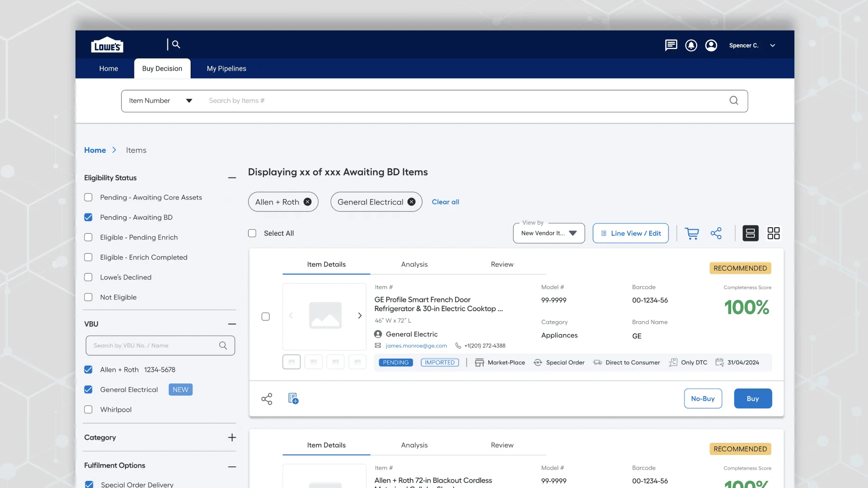Click the share icon beside the cart
The width and height of the screenshot is (868, 488).
pyautogui.click(x=716, y=233)
